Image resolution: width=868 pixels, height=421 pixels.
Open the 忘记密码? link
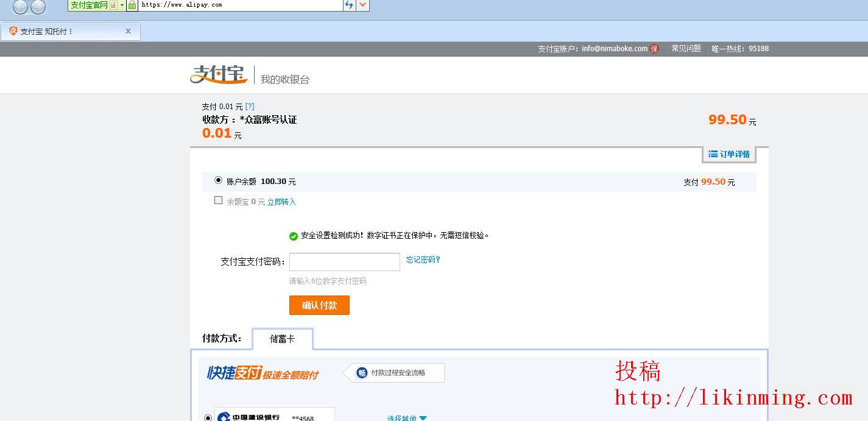click(x=423, y=260)
